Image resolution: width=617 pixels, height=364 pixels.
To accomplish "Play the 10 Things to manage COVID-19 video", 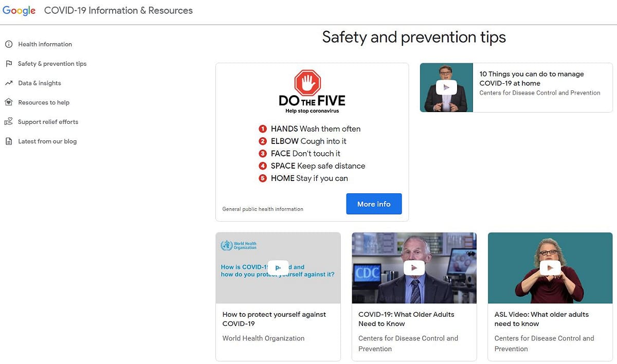I will coord(446,87).
